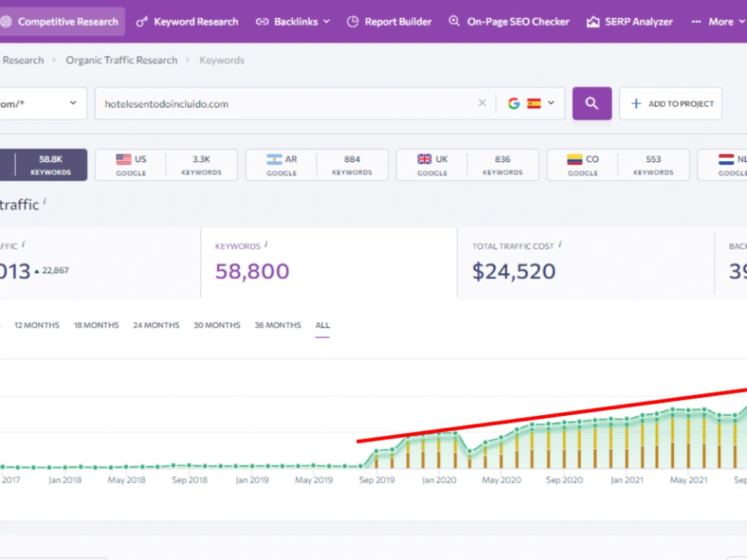Select the CO Google region card
The image size is (747, 560).
618,165
